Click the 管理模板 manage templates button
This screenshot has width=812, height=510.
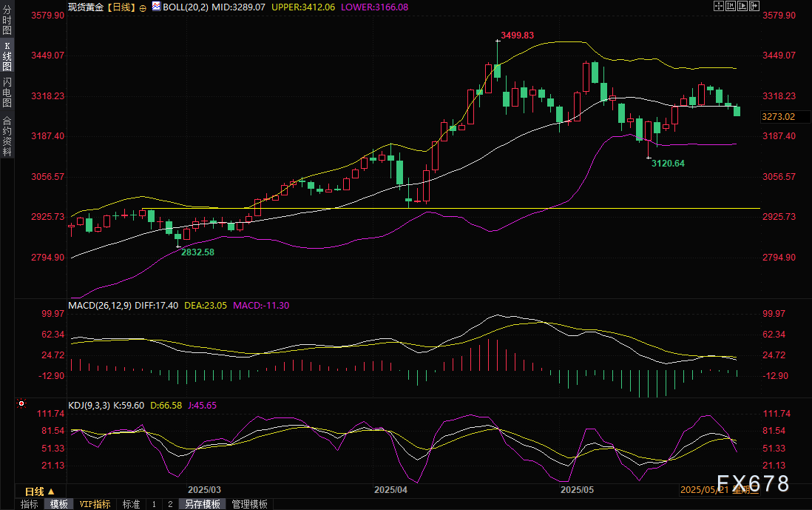249,504
